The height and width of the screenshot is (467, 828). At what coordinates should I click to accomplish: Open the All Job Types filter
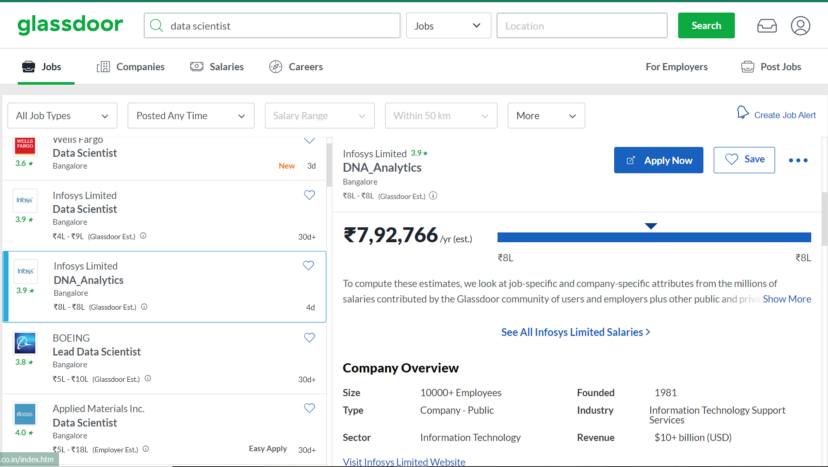click(x=62, y=116)
